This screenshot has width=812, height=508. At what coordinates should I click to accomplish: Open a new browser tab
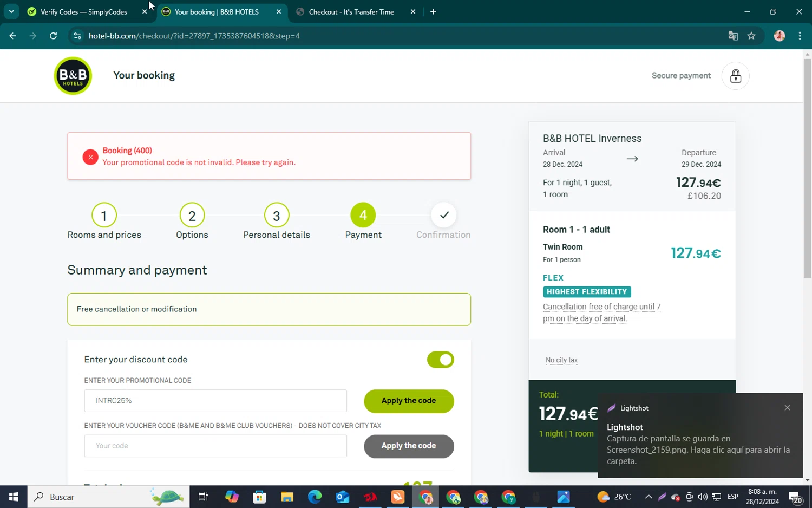[433, 12]
